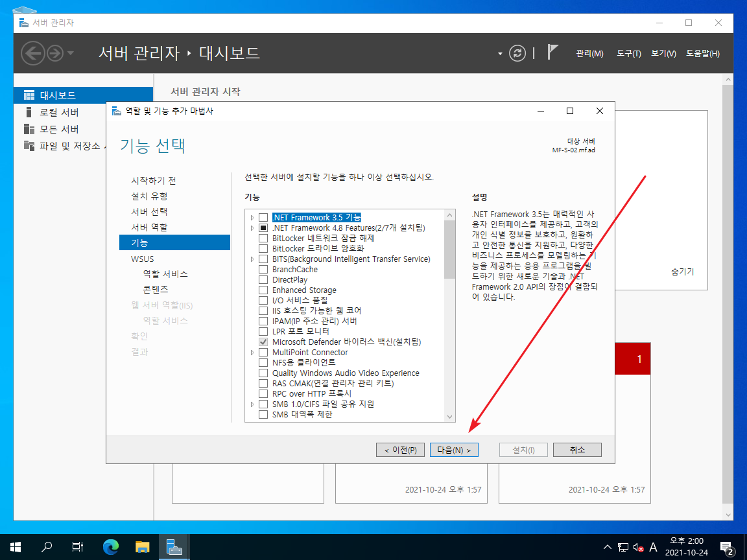Image resolution: width=747 pixels, height=560 pixels.
Task: Click the Server Manager dashboard vertical scrollbar
Action: click(728, 294)
